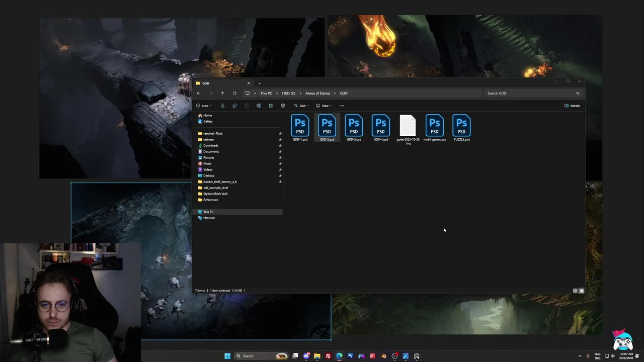Open the Sort dropdown

[301, 106]
